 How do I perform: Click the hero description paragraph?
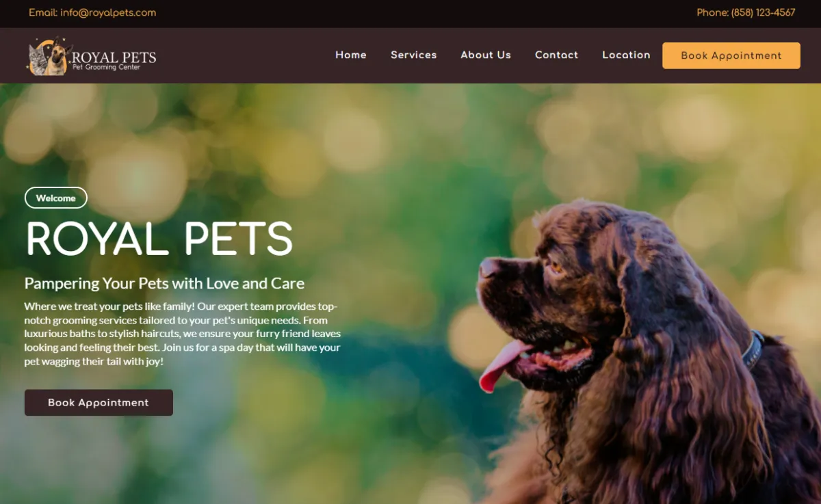click(x=183, y=334)
